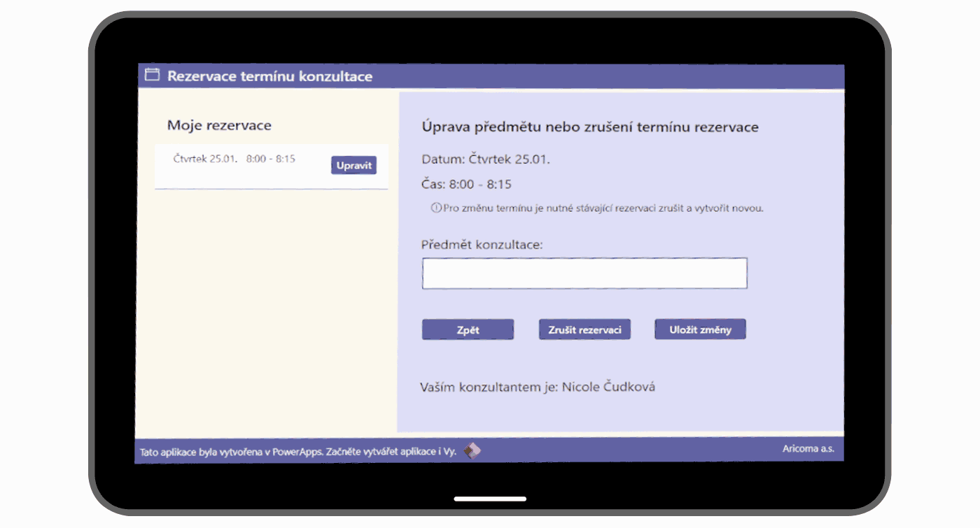980x528 pixels.
Task: Click the PowerApps logo in the footer
Action: point(473,451)
